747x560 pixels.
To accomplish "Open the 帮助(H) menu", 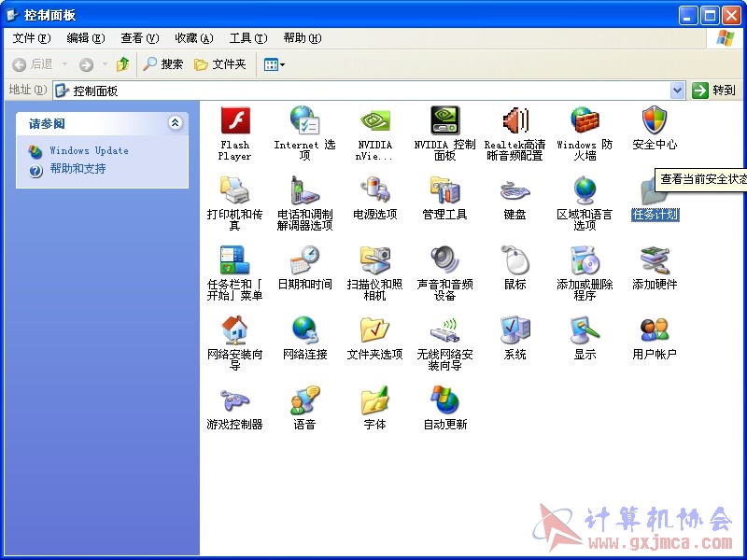I will 303,38.
